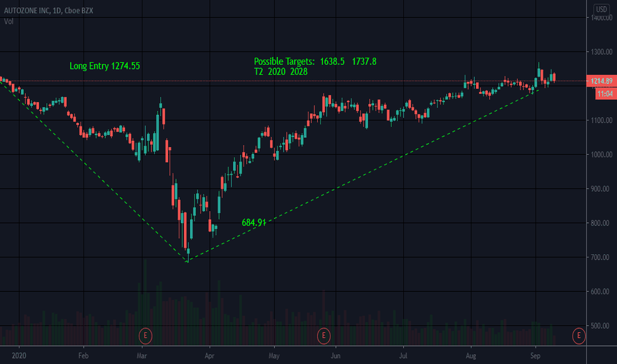Click the 900.00 price axis label
Viewport: 617px width, 364px height.
click(x=601, y=189)
